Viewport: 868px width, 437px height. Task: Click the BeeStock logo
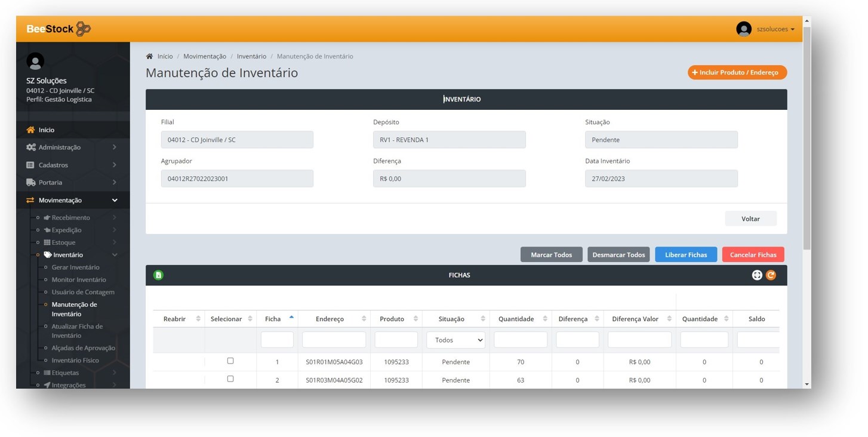pyautogui.click(x=59, y=29)
